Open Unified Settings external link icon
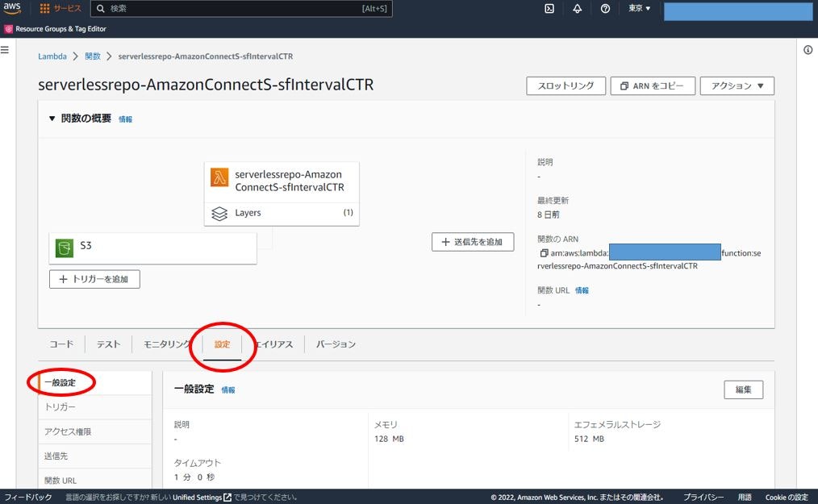The width and height of the screenshot is (818, 504). (x=227, y=498)
